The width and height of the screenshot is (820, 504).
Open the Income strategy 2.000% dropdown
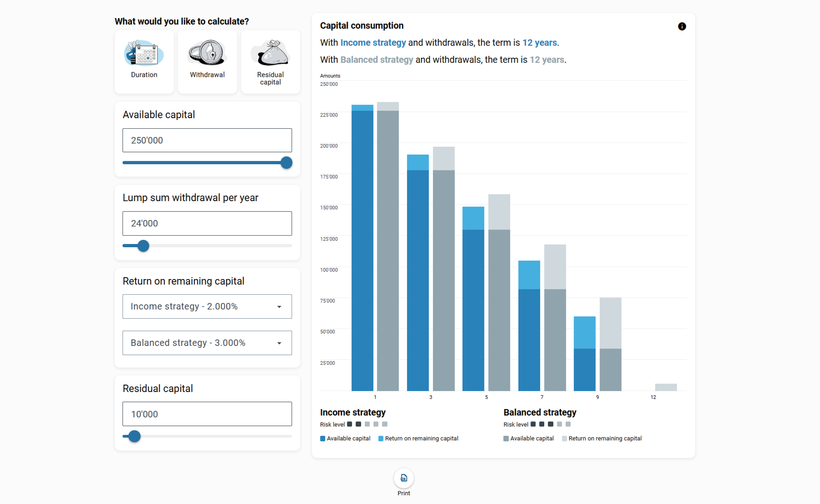tap(200, 306)
